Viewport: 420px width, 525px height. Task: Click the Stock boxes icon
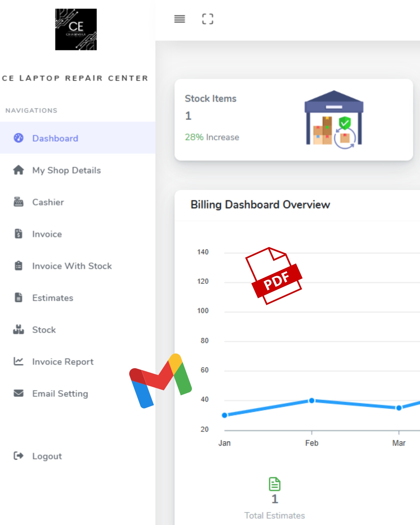point(18,330)
